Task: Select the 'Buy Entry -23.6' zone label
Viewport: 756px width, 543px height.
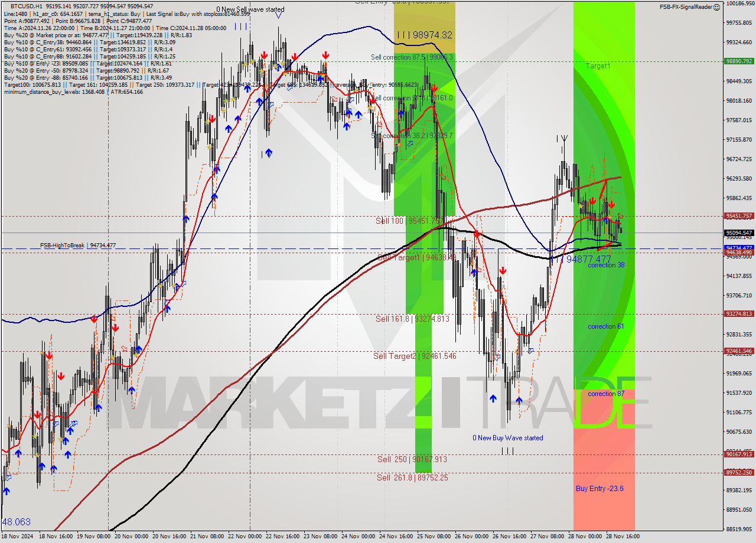Action: tap(599, 489)
